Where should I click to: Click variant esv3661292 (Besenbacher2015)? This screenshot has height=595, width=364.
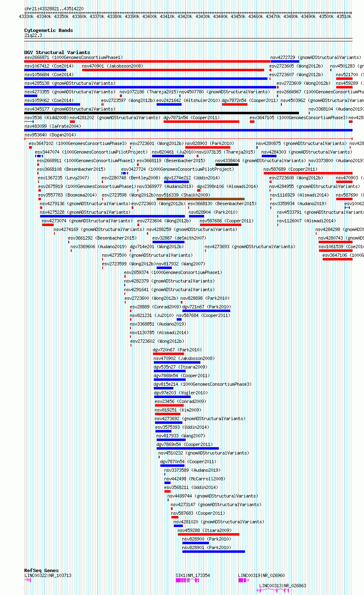coord(102,238)
